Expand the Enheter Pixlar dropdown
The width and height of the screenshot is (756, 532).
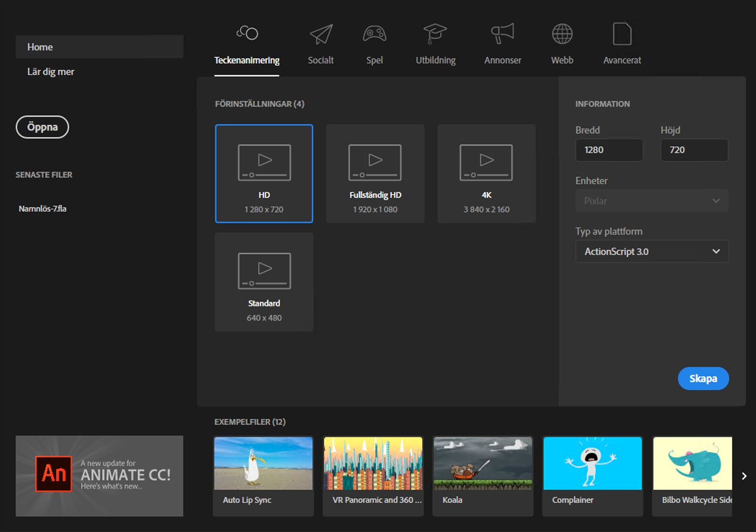click(652, 201)
